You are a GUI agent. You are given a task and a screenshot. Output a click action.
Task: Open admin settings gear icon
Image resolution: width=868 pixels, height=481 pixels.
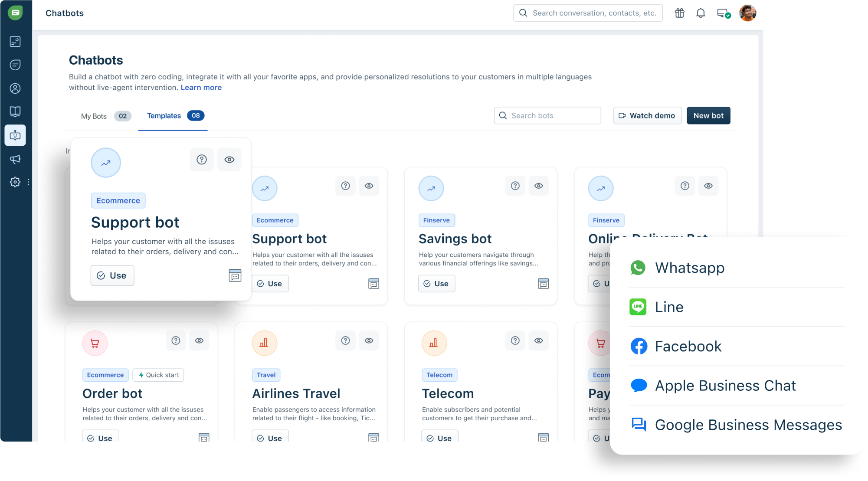click(15, 182)
